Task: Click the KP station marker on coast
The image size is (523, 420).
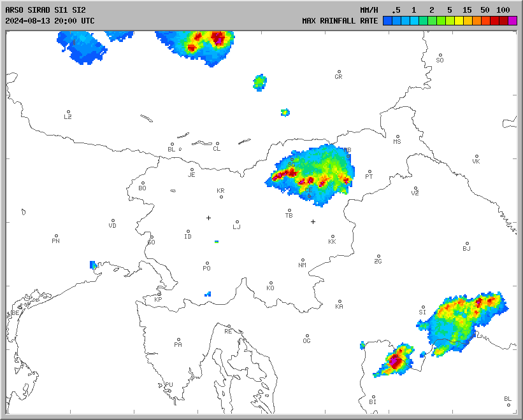Action: (160, 295)
